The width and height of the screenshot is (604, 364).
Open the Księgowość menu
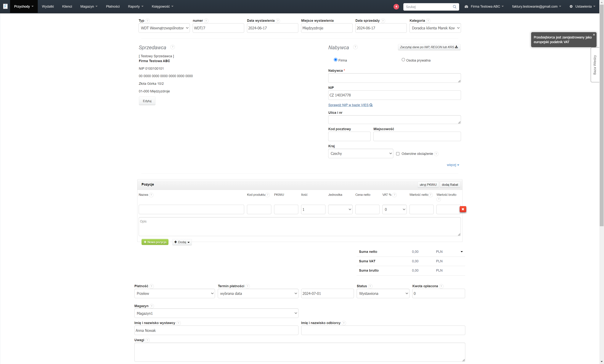[x=162, y=6]
